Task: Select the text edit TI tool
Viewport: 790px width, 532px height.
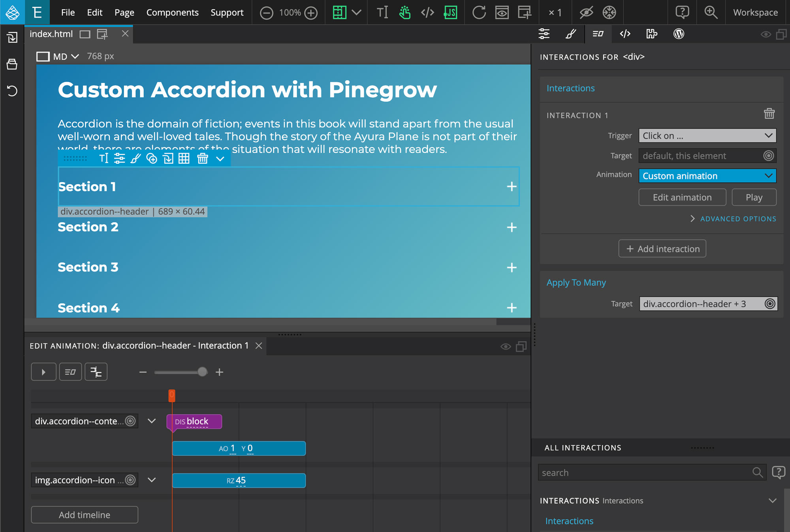Action: [x=382, y=13]
